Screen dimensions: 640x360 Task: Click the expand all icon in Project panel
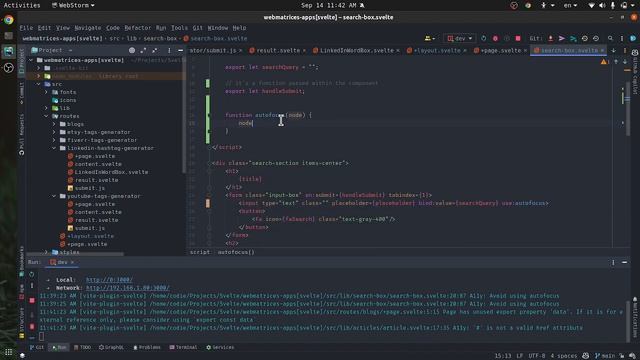point(143,50)
